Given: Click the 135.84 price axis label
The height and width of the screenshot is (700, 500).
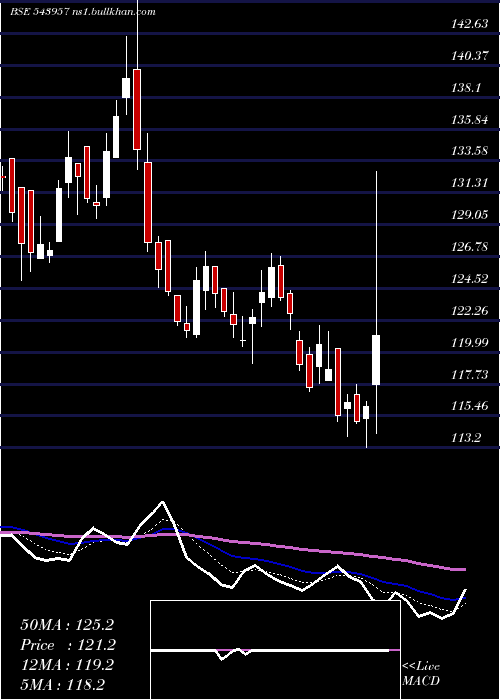Looking at the screenshot, I should pos(470,120).
